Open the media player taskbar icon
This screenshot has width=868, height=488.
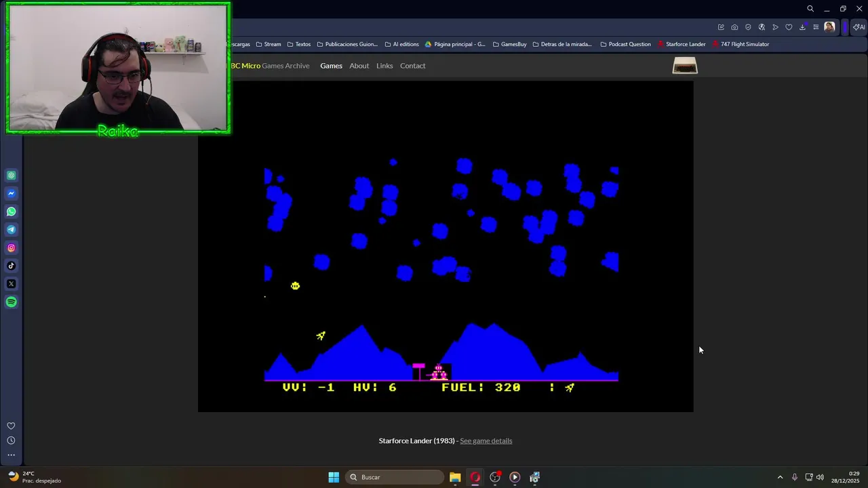(x=515, y=477)
